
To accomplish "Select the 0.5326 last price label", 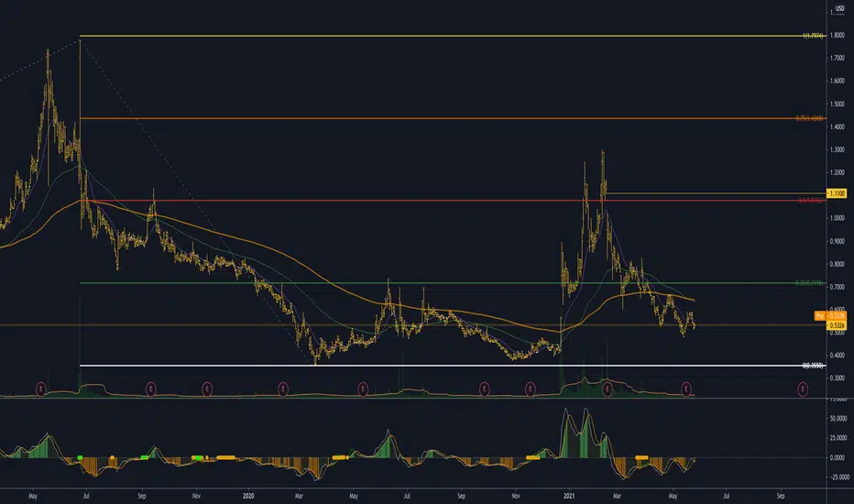I will tap(837, 326).
